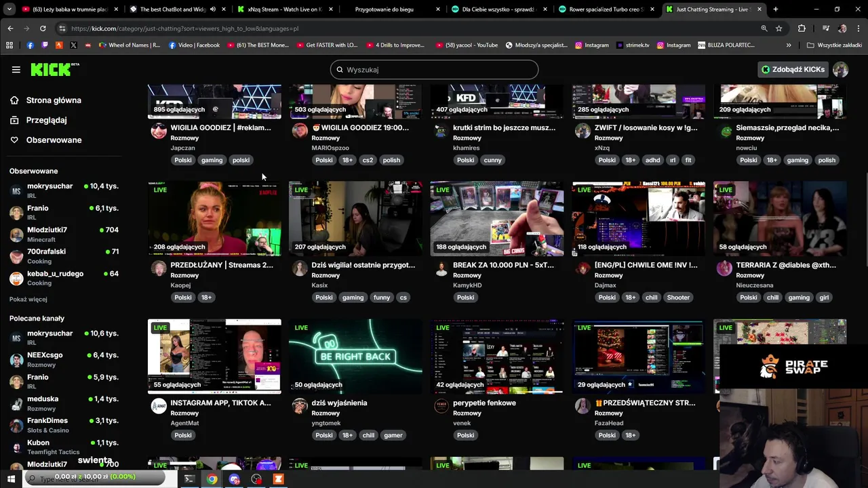
Task: Click khamires streamer avatar
Action: point(441,131)
